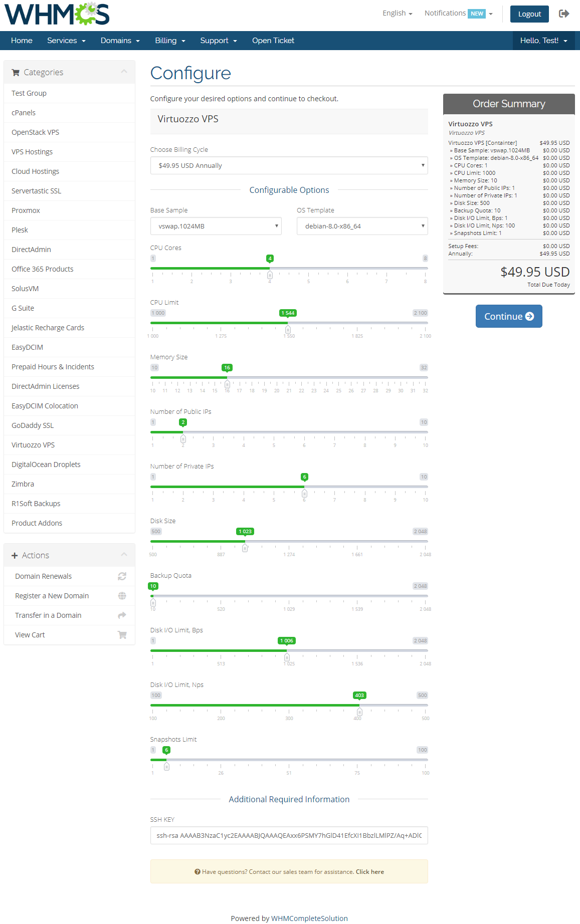Open the OS Template dropdown
580x924 pixels.
(x=362, y=226)
